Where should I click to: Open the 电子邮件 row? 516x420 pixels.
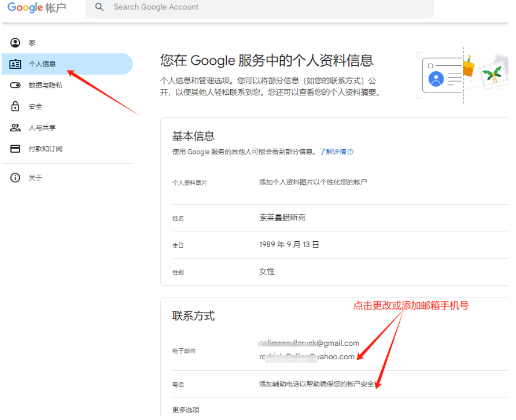(x=340, y=351)
